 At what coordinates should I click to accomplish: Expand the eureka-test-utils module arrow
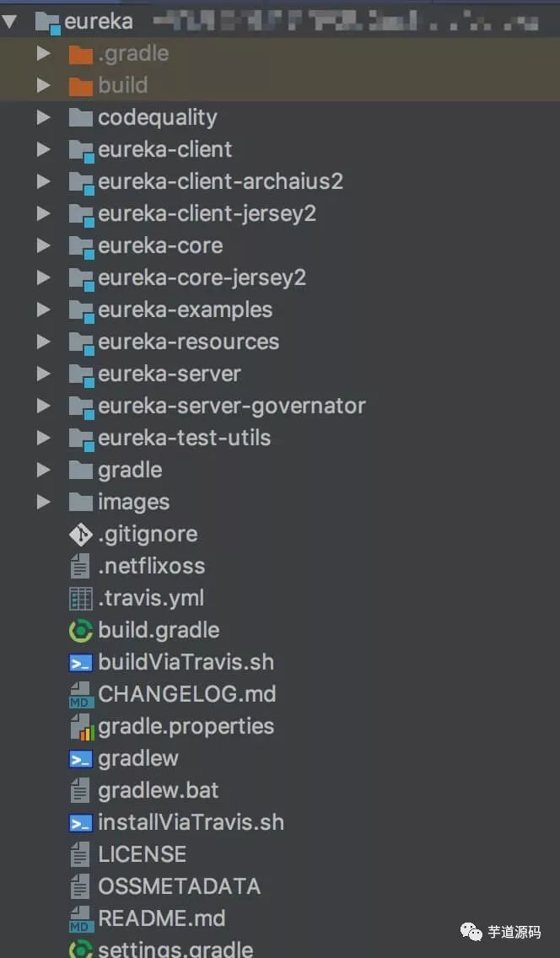point(43,438)
